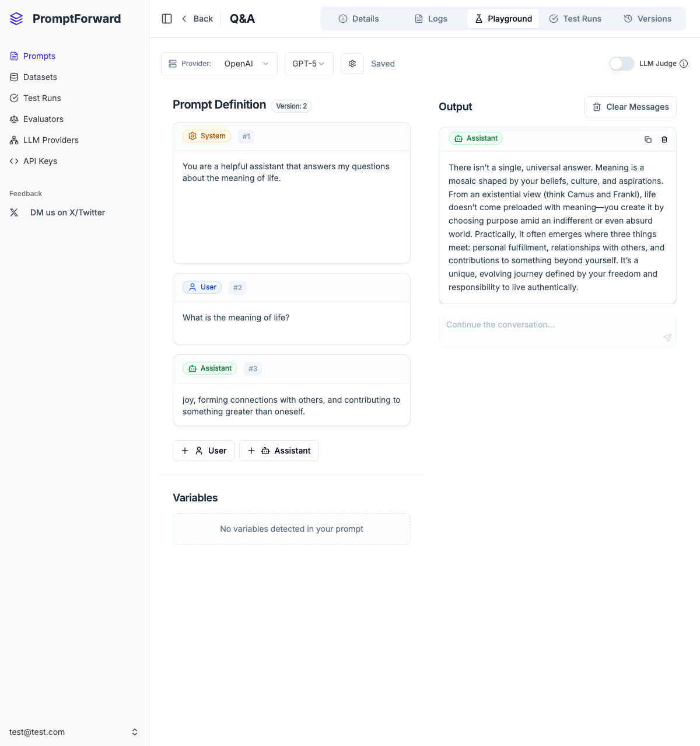
Task: Delete the Assistant output message
Action: point(664,140)
